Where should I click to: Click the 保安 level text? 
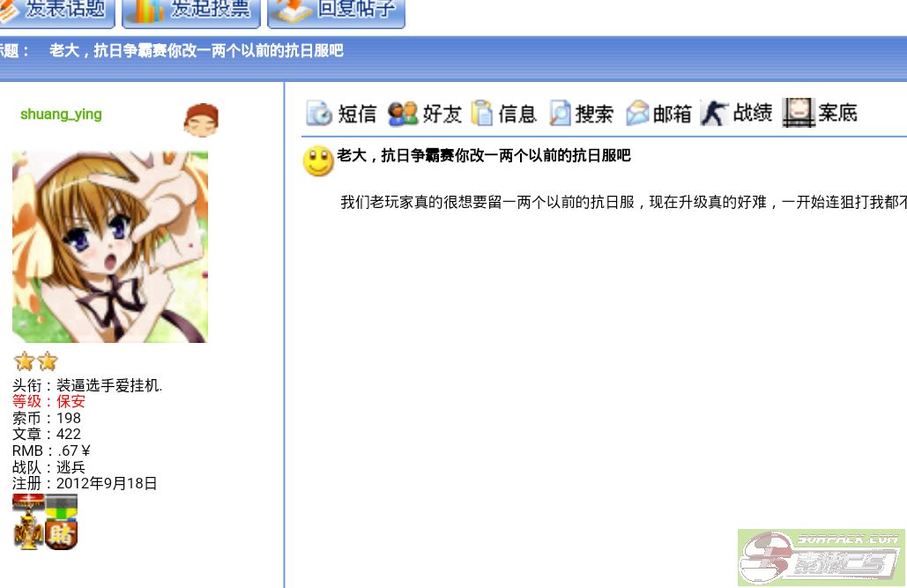coord(71,401)
